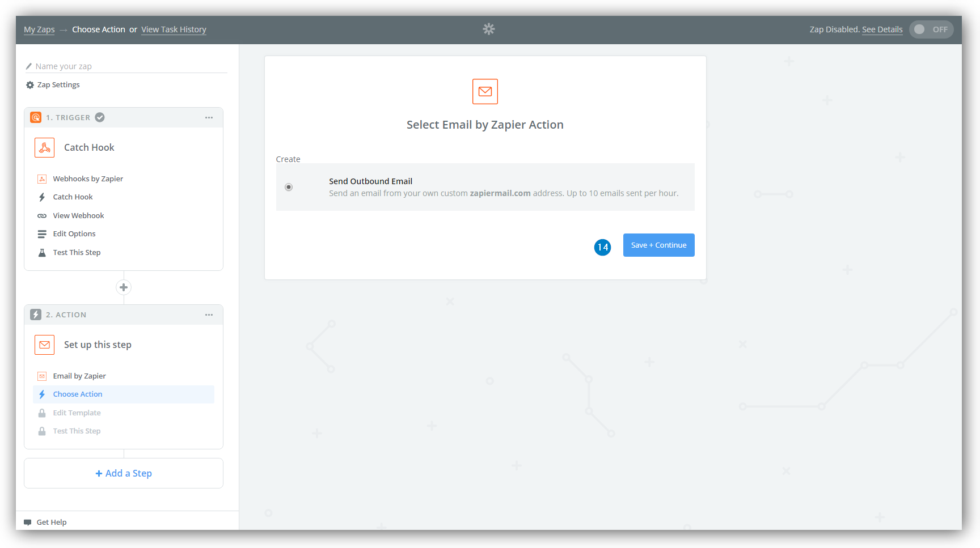Click the lock icon beside action Test This Step
The height and width of the screenshot is (548, 980).
(42, 431)
